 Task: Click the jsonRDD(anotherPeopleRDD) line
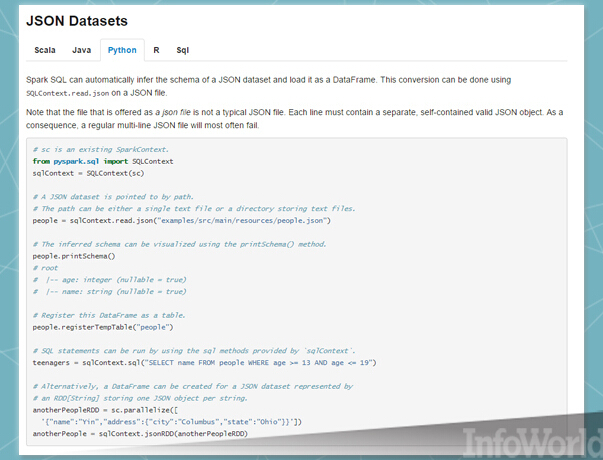[140, 434]
